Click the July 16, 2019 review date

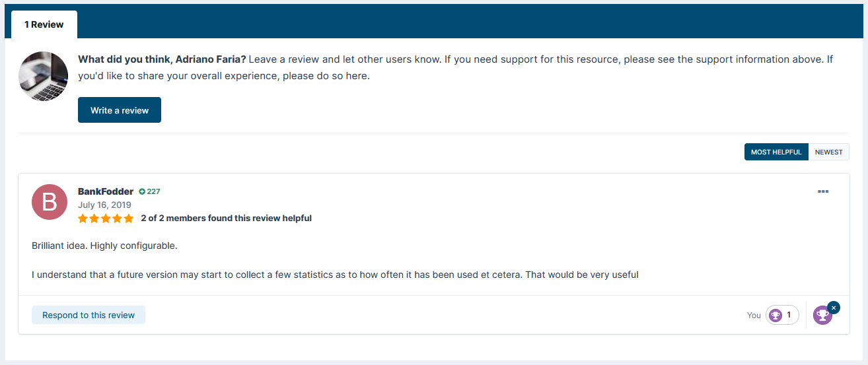tap(104, 205)
